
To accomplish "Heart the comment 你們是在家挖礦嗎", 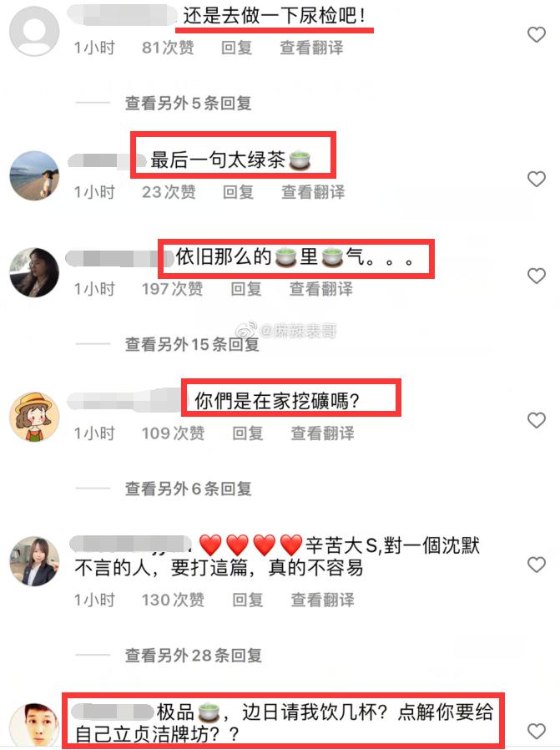I will click(x=536, y=420).
